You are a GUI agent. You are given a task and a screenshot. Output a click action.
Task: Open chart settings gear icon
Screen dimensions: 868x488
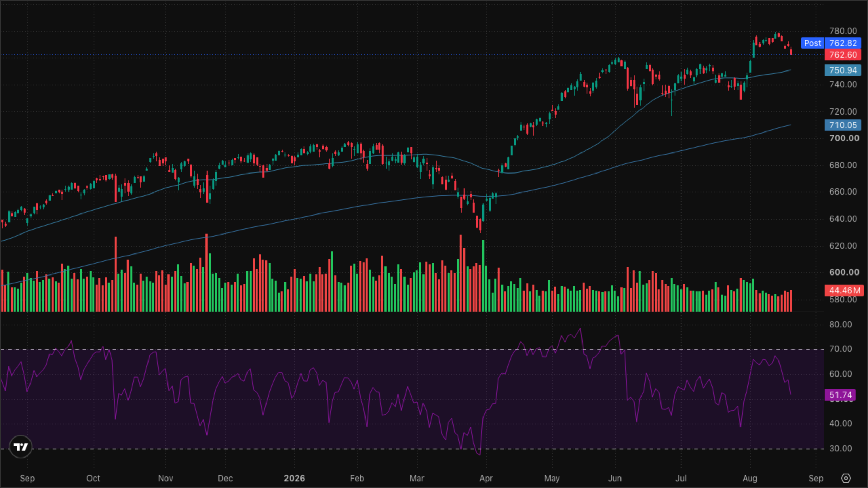846,478
